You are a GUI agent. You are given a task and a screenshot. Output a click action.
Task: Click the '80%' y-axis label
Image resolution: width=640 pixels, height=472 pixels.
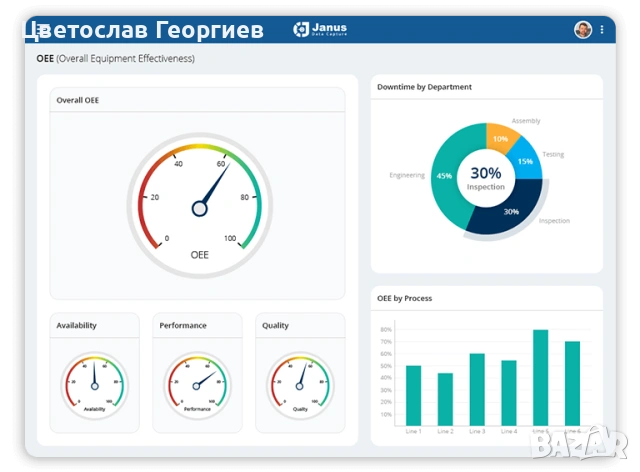pos(386,330)
